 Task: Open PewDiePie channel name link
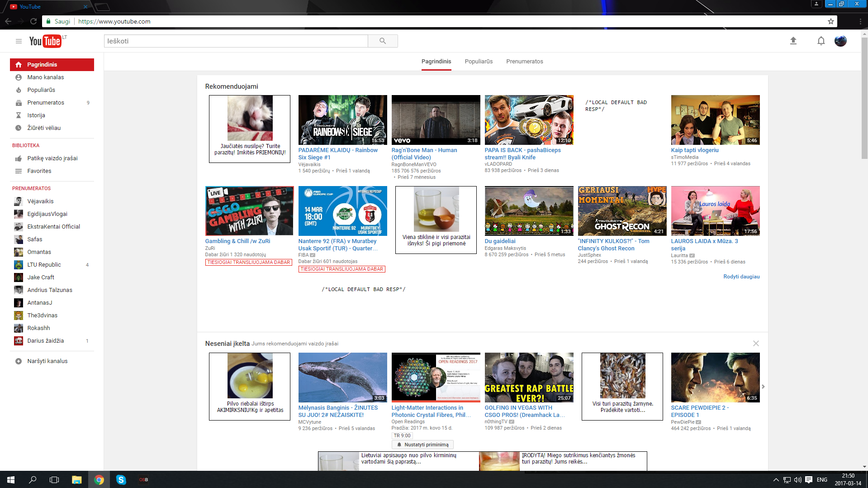tap(683, 422)
